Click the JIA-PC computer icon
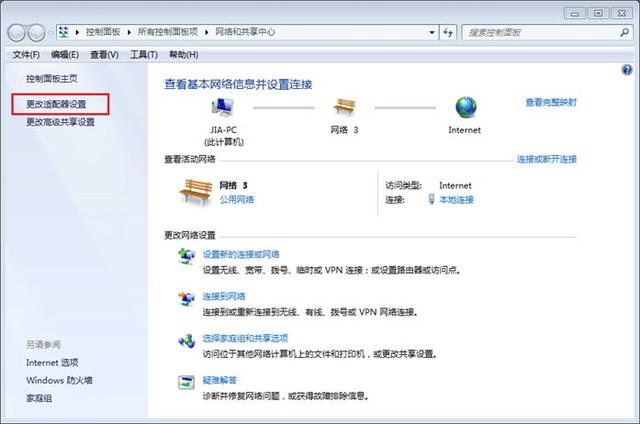Screen dimensions: 640x424 pos(222,108)
